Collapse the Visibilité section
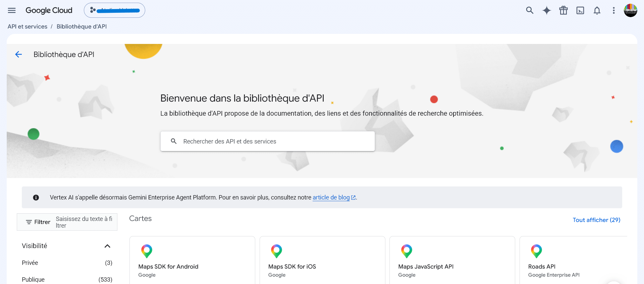The height and width of the screenshot is (284, 644). 107,246
